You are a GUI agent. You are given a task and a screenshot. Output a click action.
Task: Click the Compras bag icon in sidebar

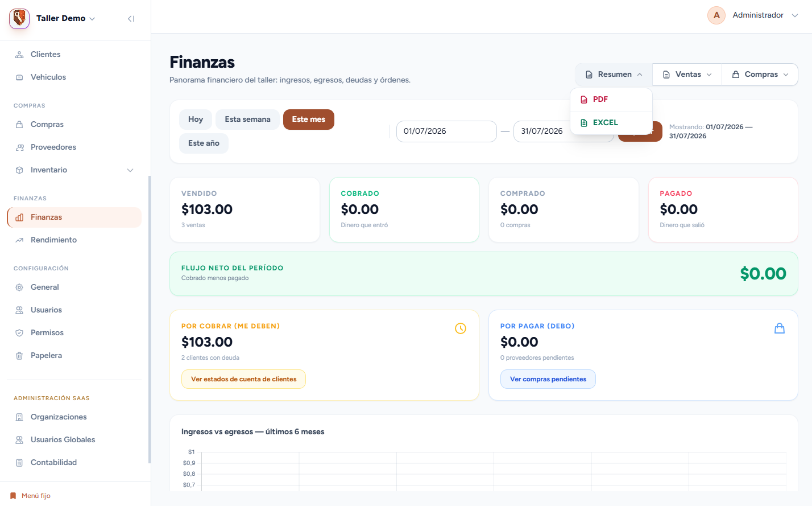pos(19,125)
